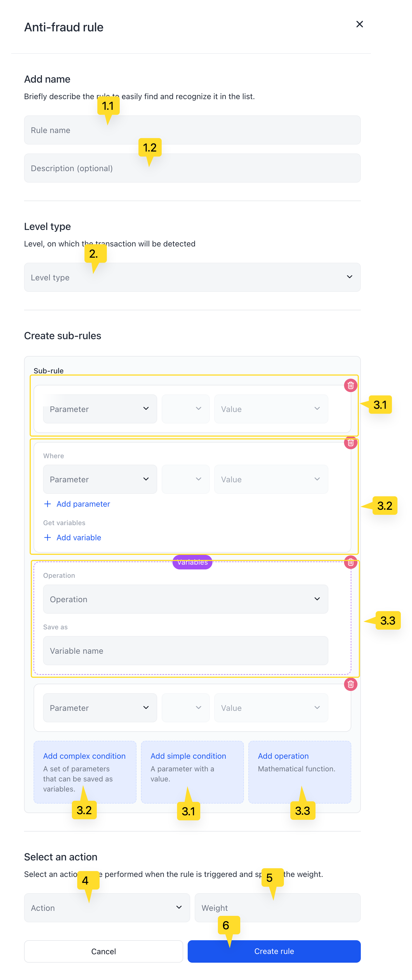Image resolution: width=412 pixels, height=980 pixels.
Task: Add complex condition card
Action: pos(85,772)
